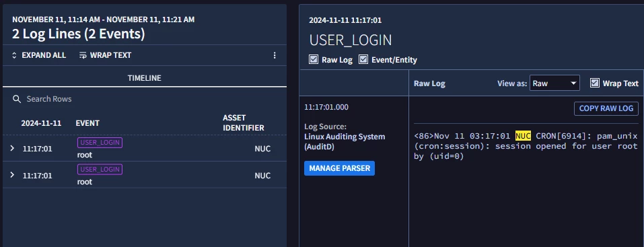
Task: Click the 11:17:01.000 timestamp
Action: (x=326, y=107)
